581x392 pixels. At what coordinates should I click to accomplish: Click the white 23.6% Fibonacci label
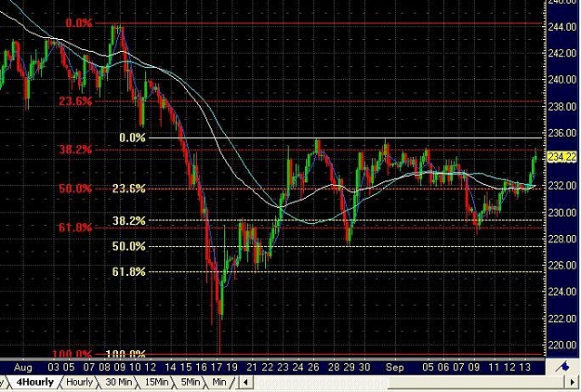(129, 189)
